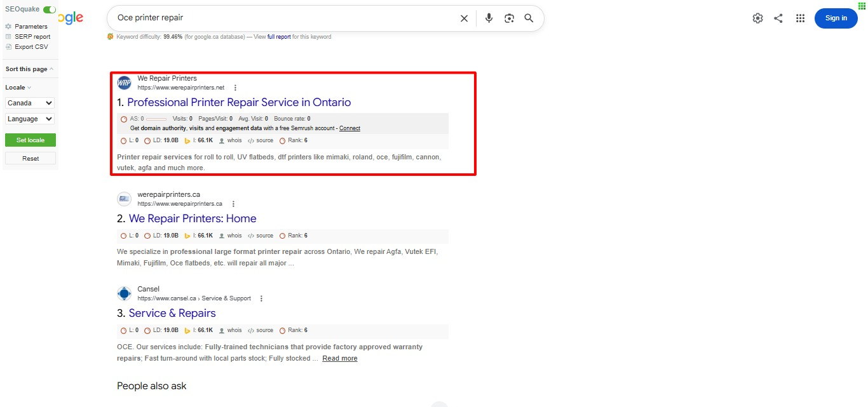Image resolution: width=868 pixels, height=407 pixels.
Task: Click the Reset button
Action: point(31,158)
